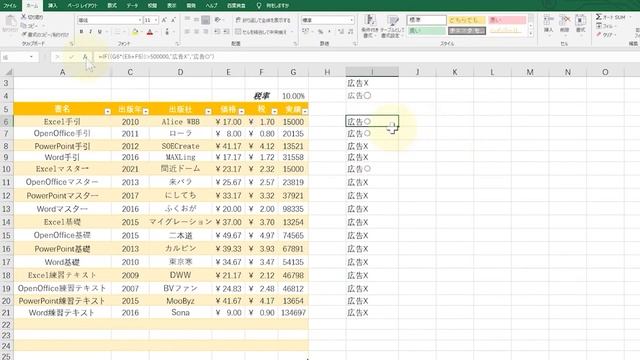The width and height of the screenshot is (640, 360).
Task: Toggle Bold formatting
Action: tap(81, 32)
